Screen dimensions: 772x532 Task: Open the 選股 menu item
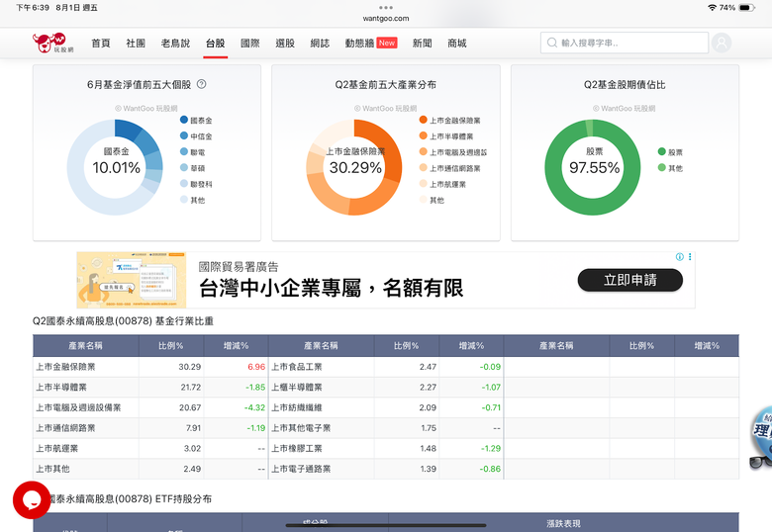click(x=285, y=44)
